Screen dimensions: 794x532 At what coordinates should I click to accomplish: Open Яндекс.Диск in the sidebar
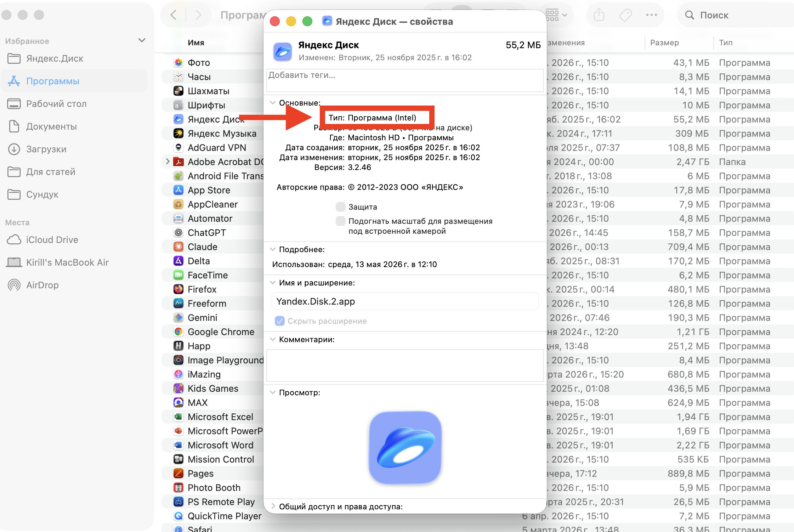(74, 58)
